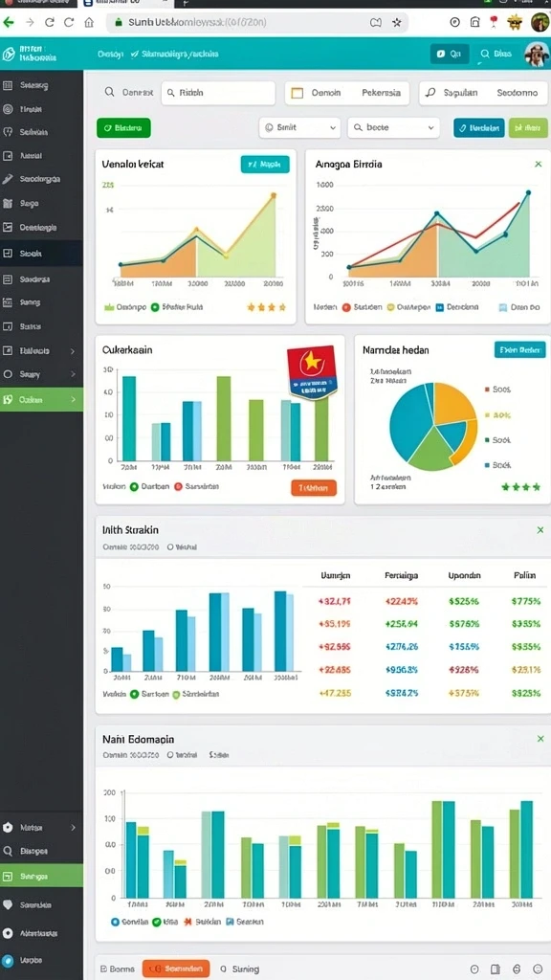The image size is (551, 980).
Task: Click the yellow swatch in the pie legend
Action: pyautogui.click(x=487, y=414)
